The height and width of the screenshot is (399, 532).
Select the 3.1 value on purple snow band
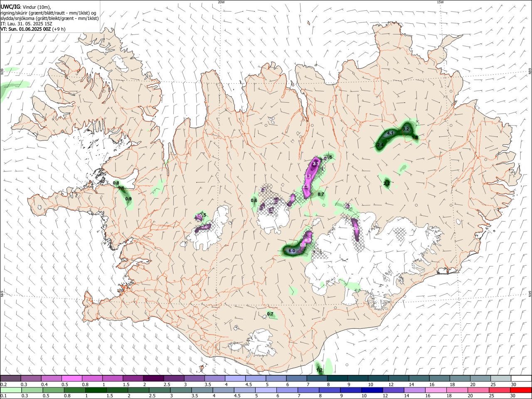click(315, 164)
